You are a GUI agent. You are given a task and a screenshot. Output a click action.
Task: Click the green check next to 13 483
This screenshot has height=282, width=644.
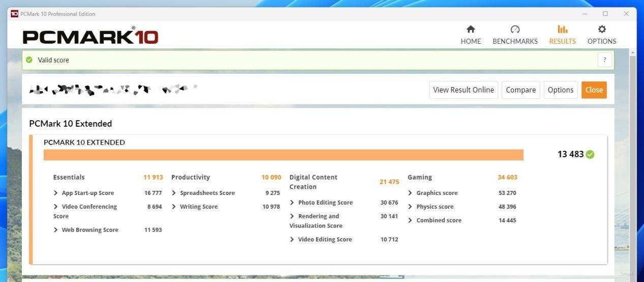pos(590,154)
